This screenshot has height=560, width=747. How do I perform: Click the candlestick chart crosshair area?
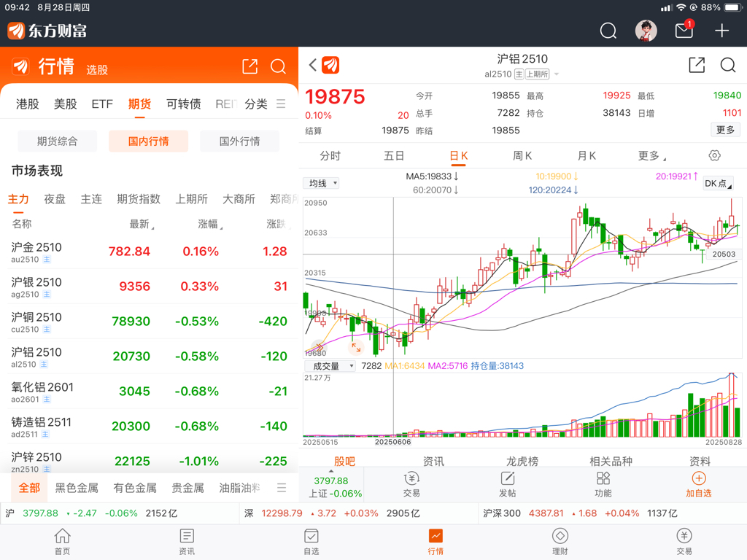point(522,277)
